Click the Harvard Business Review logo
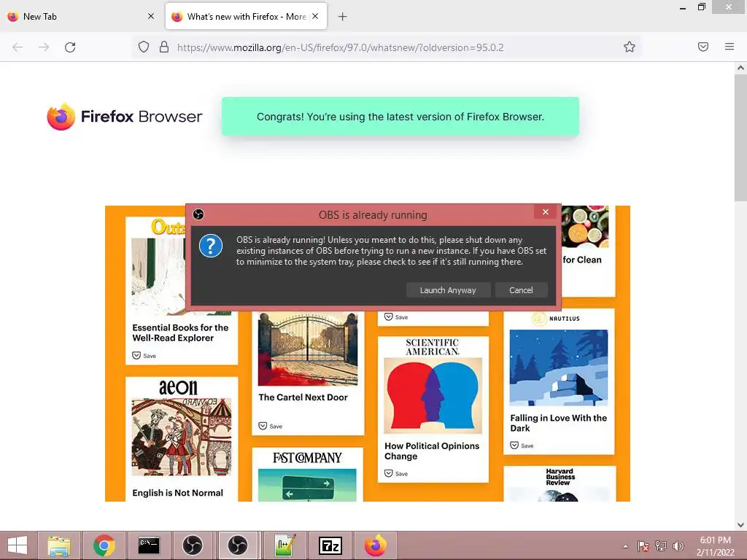 tap(560, 477)
